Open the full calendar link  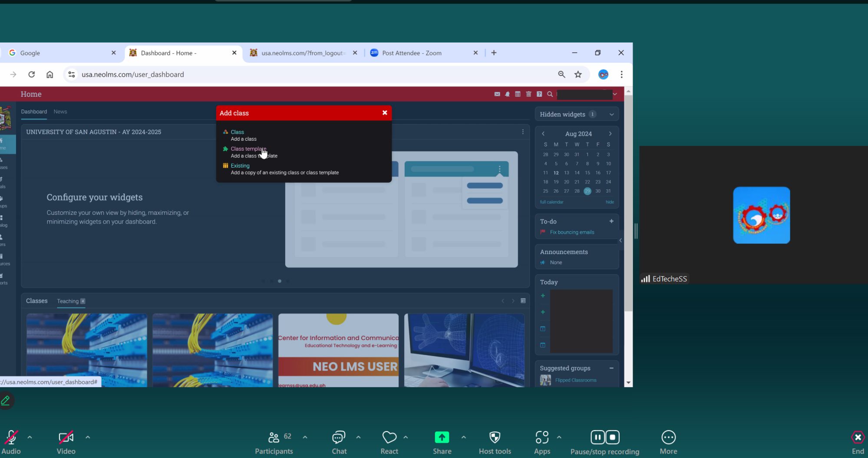(551, 202)
